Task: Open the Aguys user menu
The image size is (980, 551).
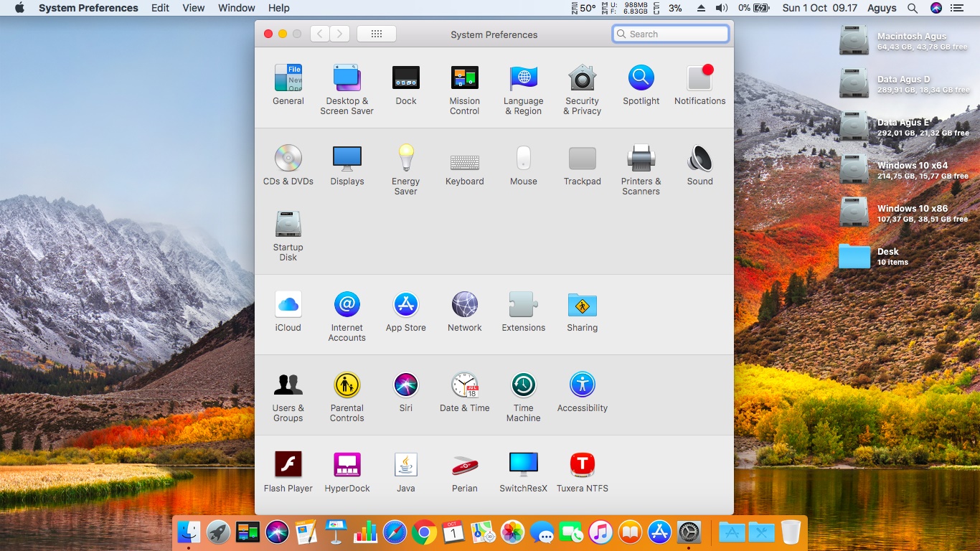Action: [x=882, y=8]
